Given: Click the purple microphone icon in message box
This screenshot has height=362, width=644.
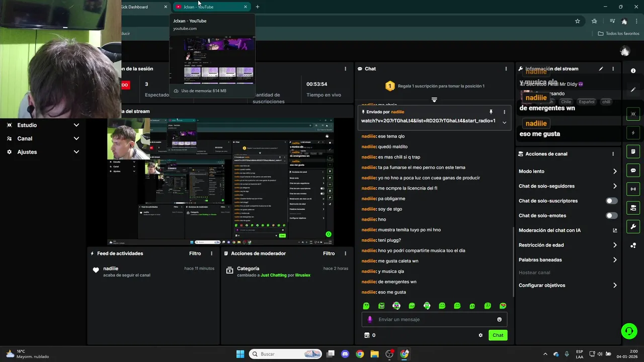Looking at the screenshot, I should point(370,319).
